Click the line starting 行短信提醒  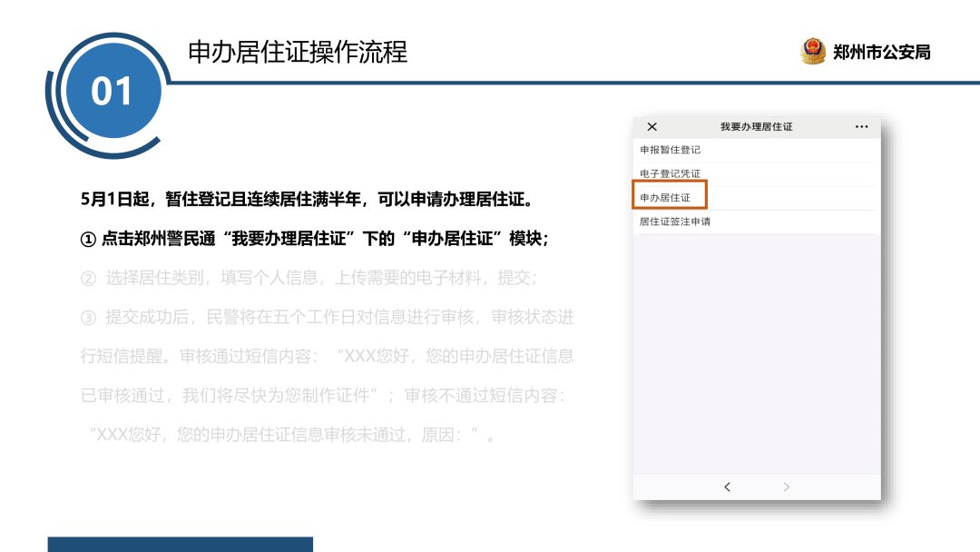[327, 356]
